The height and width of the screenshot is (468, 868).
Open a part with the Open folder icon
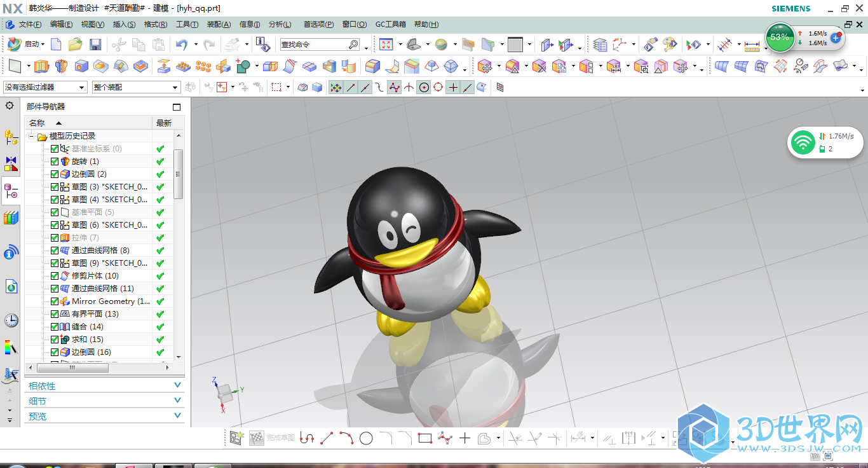pos(76,45)
